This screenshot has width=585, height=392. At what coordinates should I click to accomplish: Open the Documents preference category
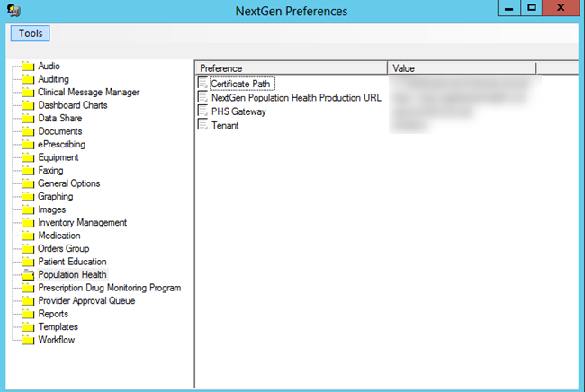60,131
